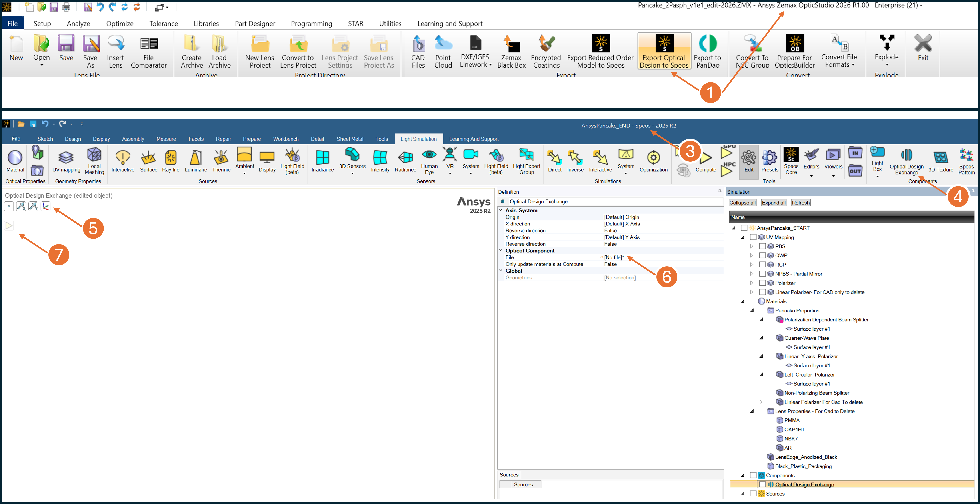The image size is (980, 504).
Task: Click Refresh in Simulation panel
Action: [x=800, y=203]
